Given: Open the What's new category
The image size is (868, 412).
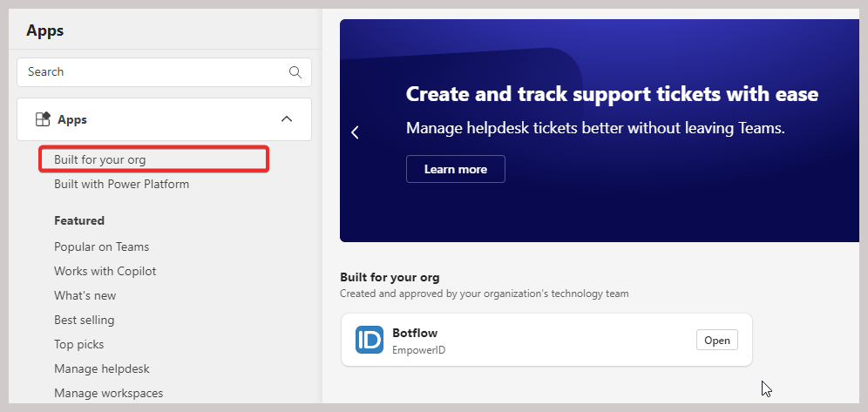Looking at the screenshot, I should [85, 295].
